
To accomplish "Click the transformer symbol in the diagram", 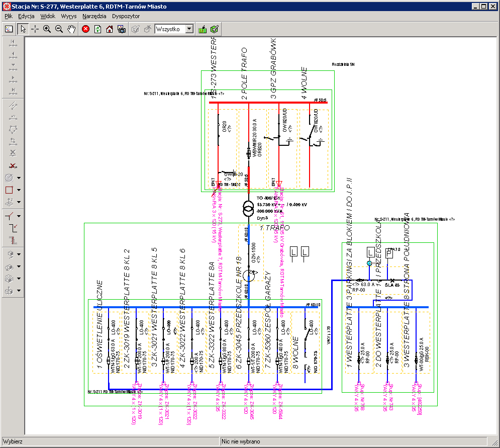I will [248, 209].
